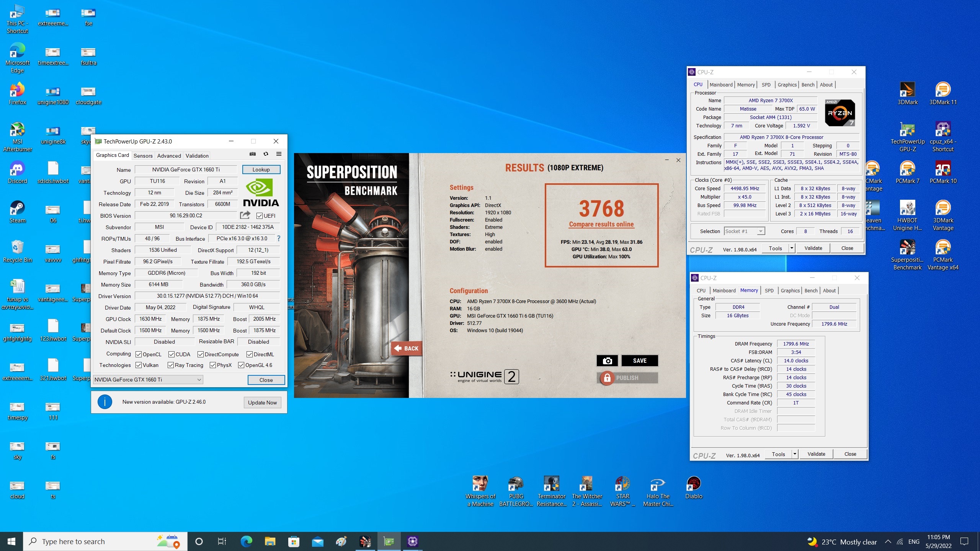
Task: Open the Halo The Master Chief desktop shortcut
Action: (x=658, y=492)
